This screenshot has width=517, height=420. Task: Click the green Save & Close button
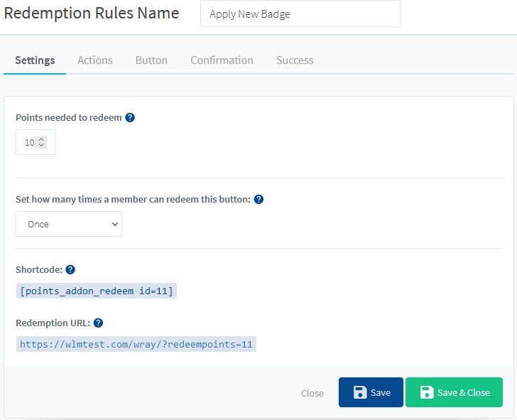point(454,392)
